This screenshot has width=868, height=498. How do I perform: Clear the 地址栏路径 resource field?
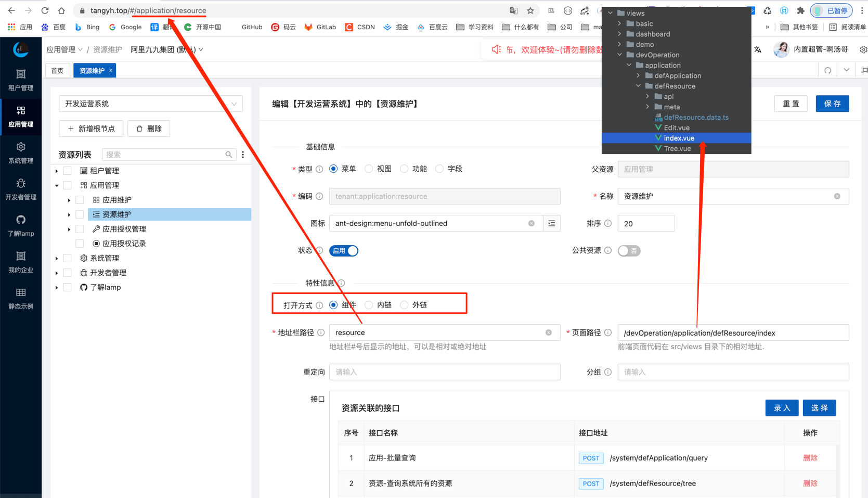tap(548, 333)
